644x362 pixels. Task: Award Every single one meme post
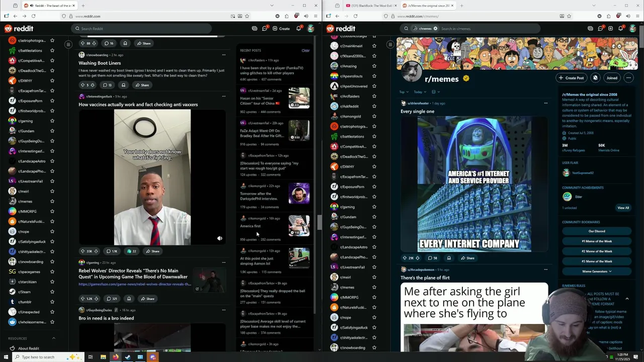point(449,258)
